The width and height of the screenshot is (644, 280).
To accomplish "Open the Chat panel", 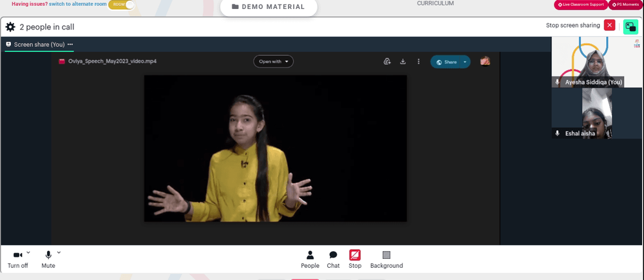I will 333,259.
